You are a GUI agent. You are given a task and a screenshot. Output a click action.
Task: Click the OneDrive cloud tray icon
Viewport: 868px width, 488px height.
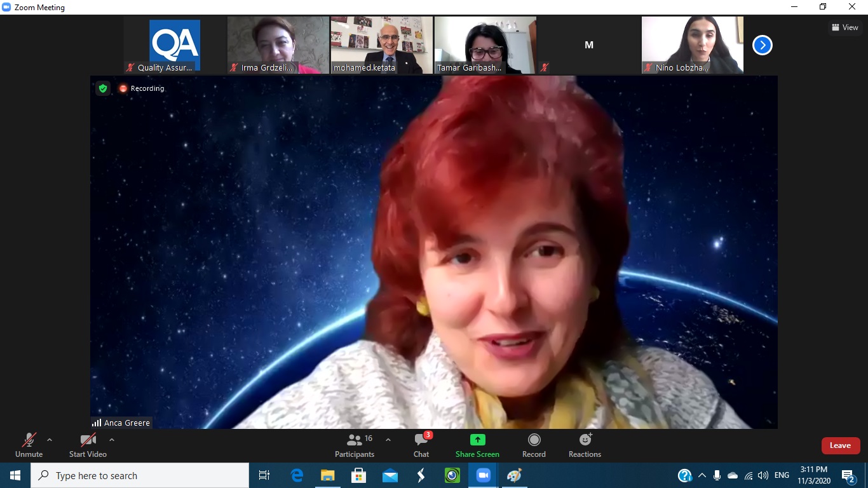(x=733, y=475)
